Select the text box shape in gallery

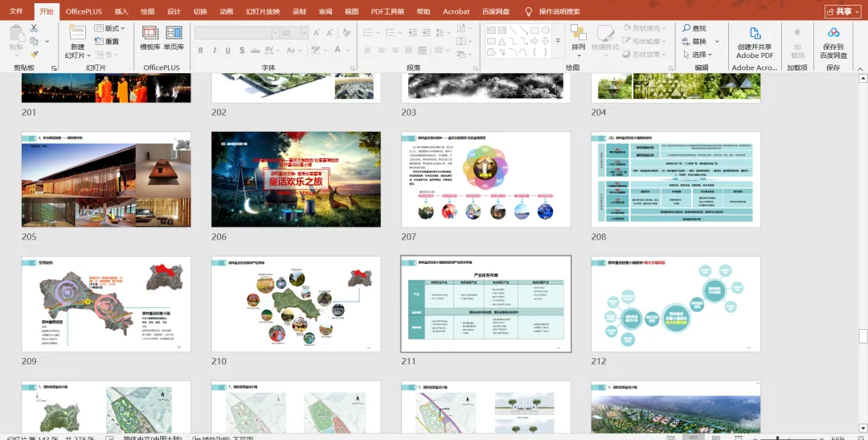[x=492, y=31]
